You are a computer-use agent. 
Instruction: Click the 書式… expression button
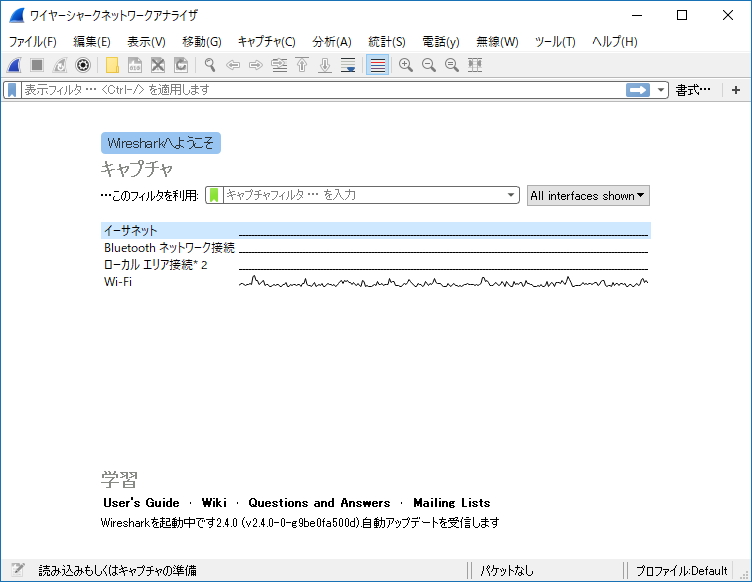(x=693, y=90)
